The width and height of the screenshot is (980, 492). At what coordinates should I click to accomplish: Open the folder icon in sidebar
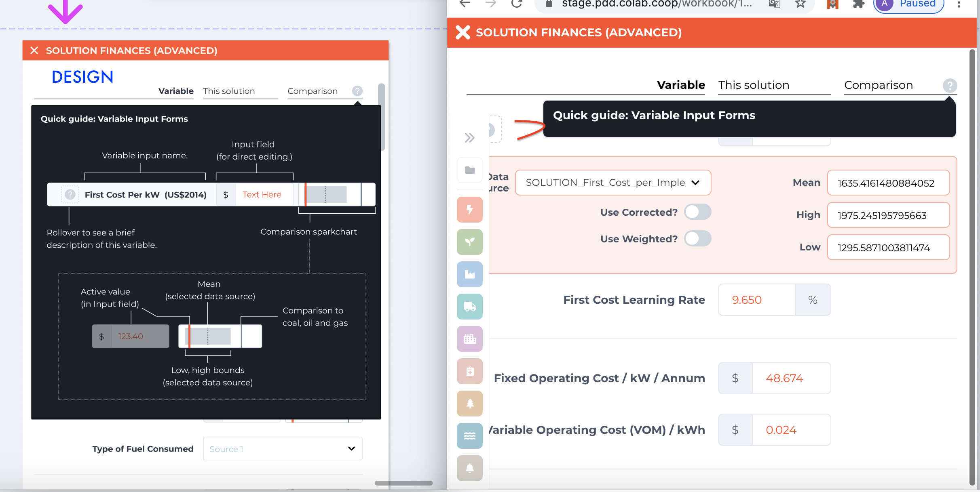tap(469, 170)
